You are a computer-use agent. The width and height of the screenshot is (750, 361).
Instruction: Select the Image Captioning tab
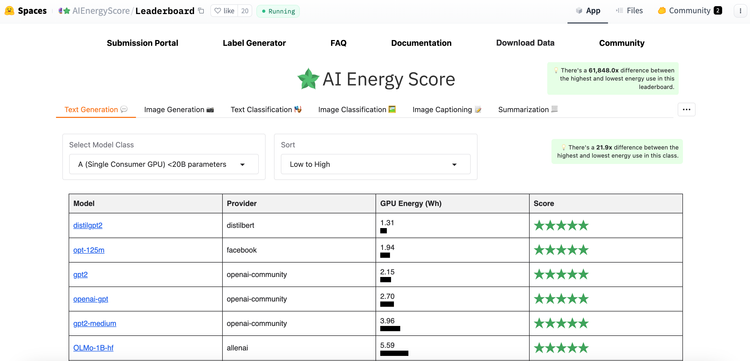click(447, 109)
